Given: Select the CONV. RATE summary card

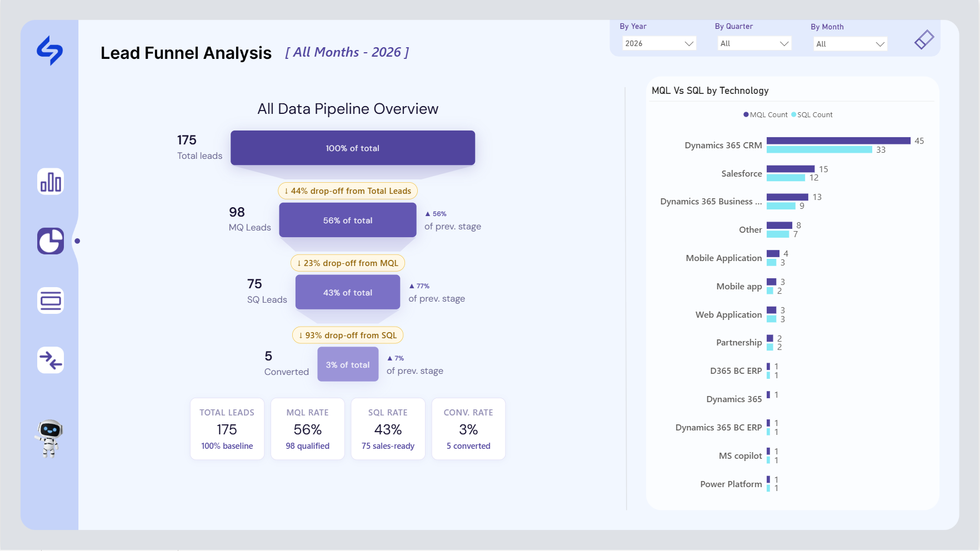Looking at the screenshot, I should tap(468, 429).
